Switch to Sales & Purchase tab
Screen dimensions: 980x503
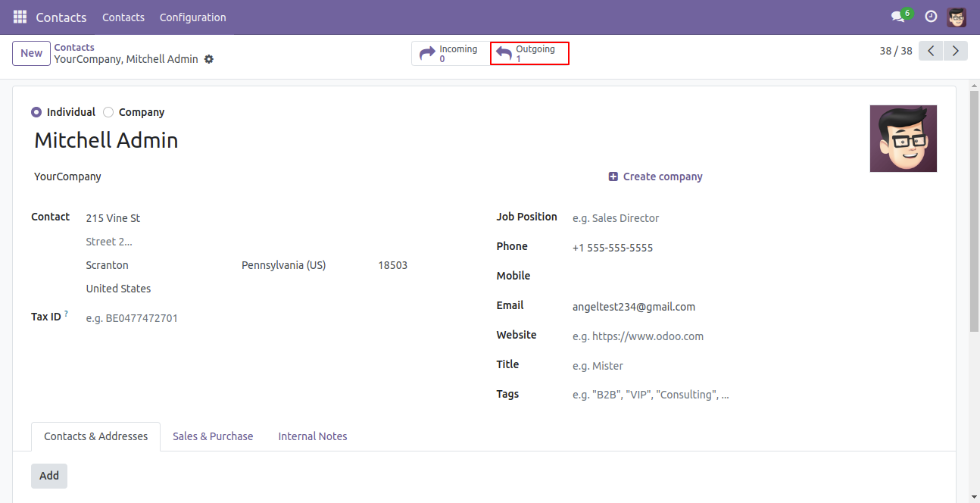(213, 436)
